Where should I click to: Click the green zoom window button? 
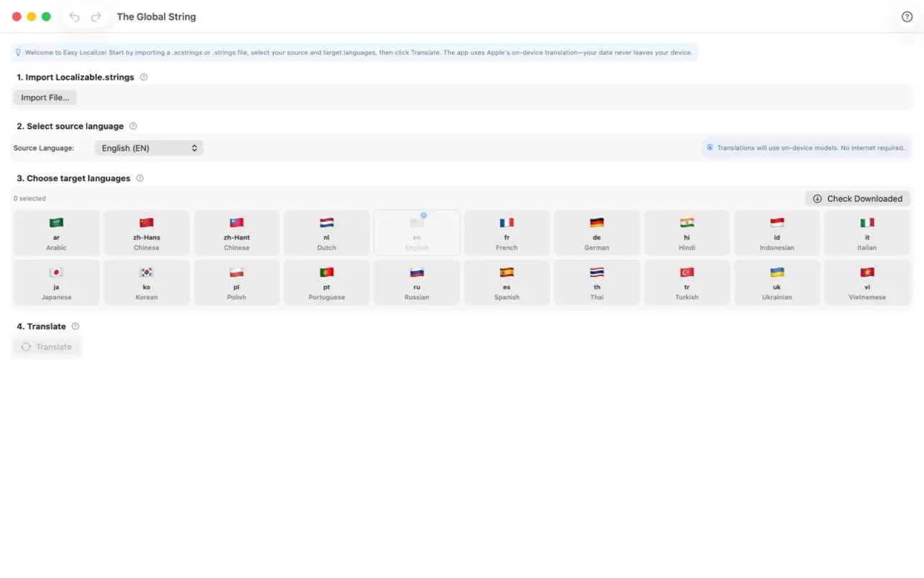(x=46, y=17)
